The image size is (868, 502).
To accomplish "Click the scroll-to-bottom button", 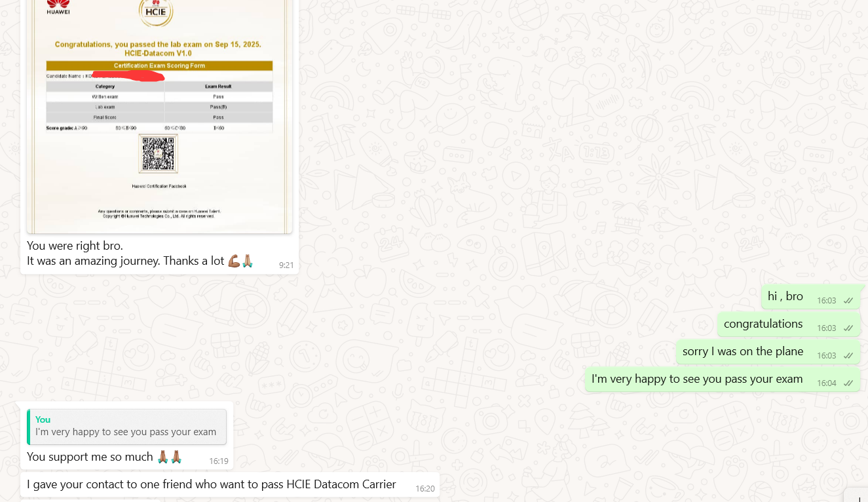I will pyautogui.click(x=857, y=495).
